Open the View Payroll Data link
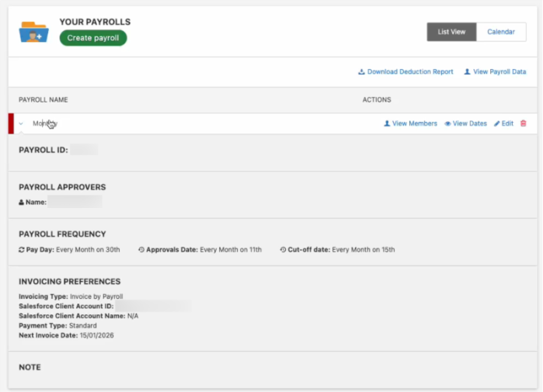Image resolution: width=543 pixels, height=392 pixels. tap(495, 71)
